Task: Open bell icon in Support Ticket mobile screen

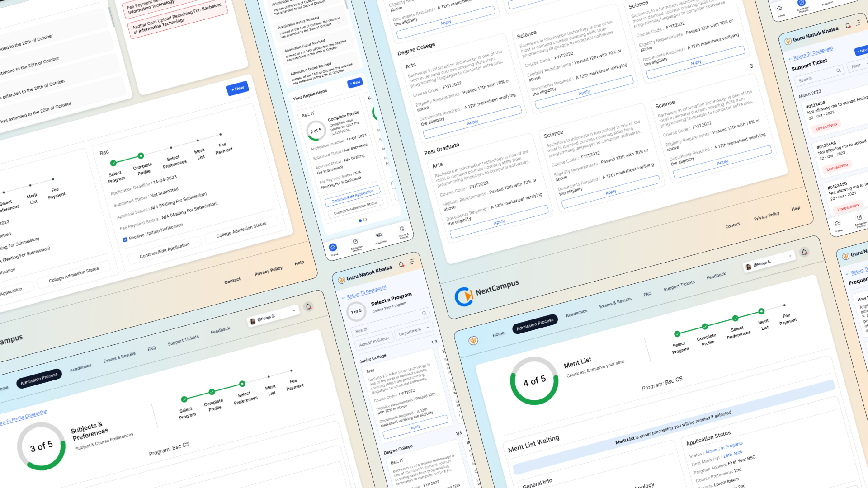Action: point(848,25)
